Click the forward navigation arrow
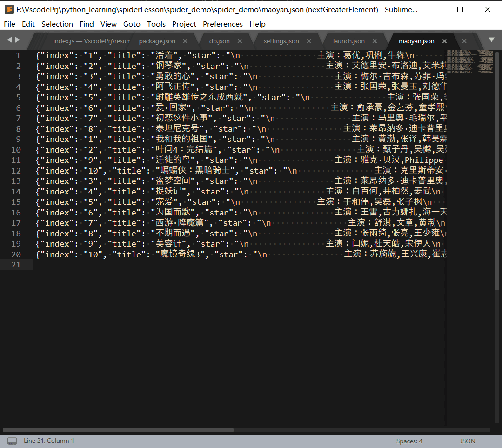 click(18, 40)
